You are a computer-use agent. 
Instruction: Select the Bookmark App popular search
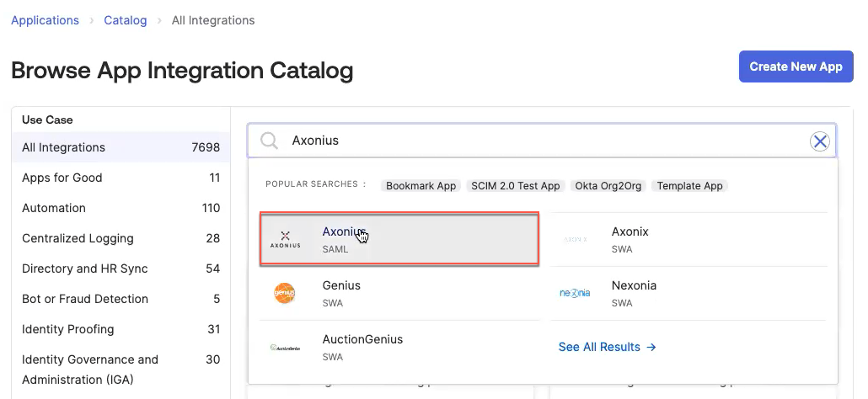pyautogui.click(x=421, y=186)
